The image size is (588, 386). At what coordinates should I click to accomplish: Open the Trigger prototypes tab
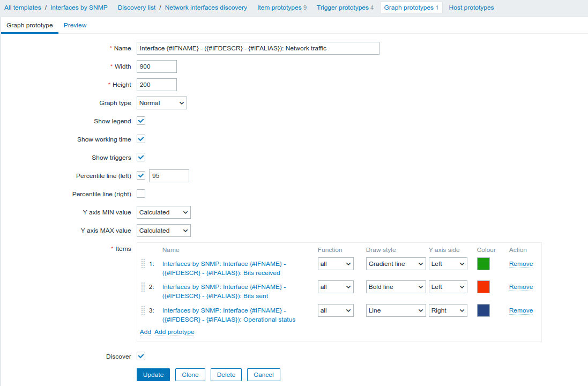[345, 8]
